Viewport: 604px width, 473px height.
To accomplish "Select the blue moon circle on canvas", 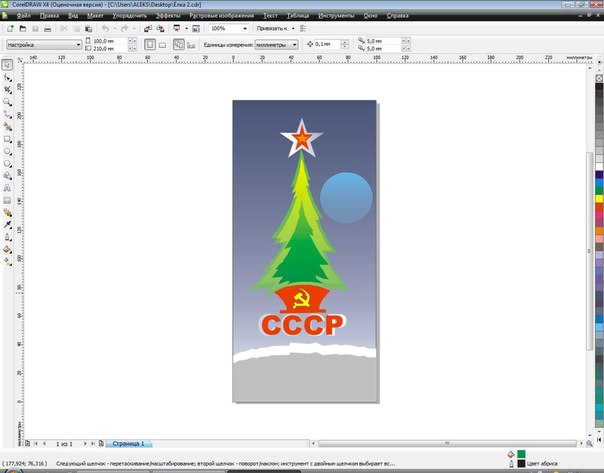I will [x=346, y=198].
